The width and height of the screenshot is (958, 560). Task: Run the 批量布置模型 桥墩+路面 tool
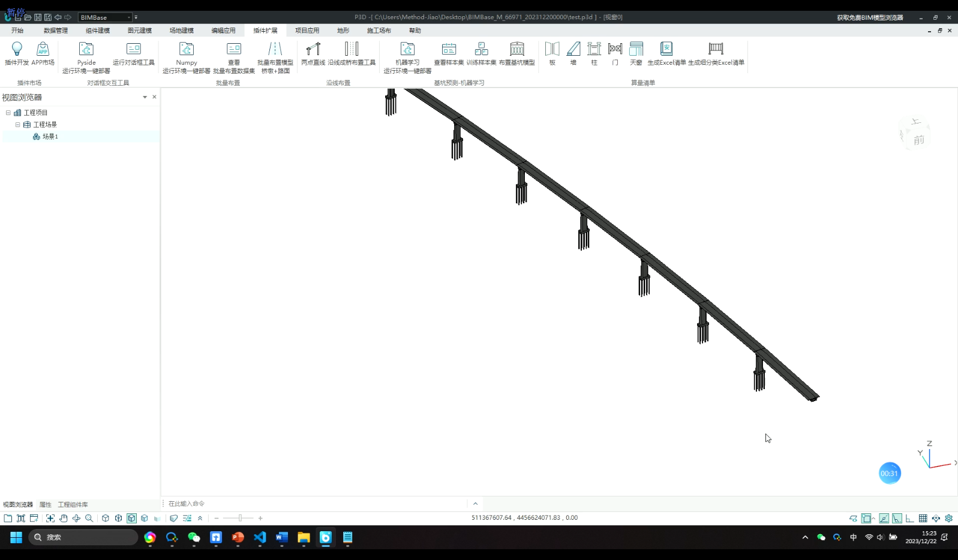click(275, 49)
